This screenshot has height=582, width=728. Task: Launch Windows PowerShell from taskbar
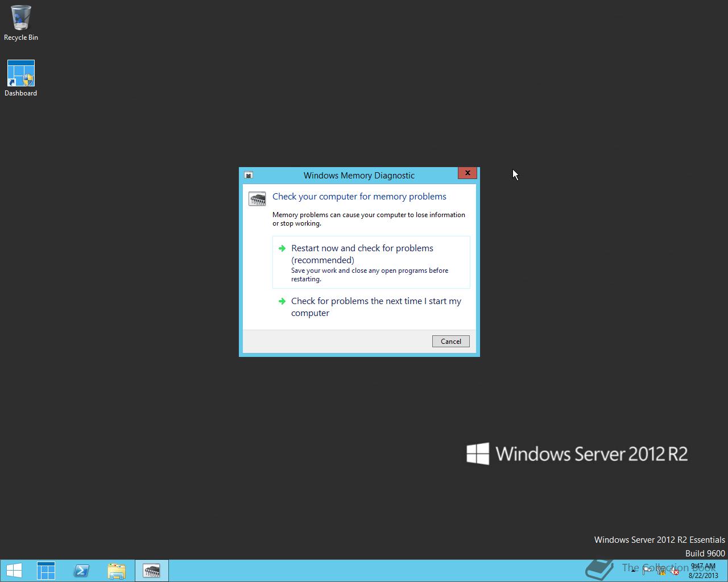81,571
